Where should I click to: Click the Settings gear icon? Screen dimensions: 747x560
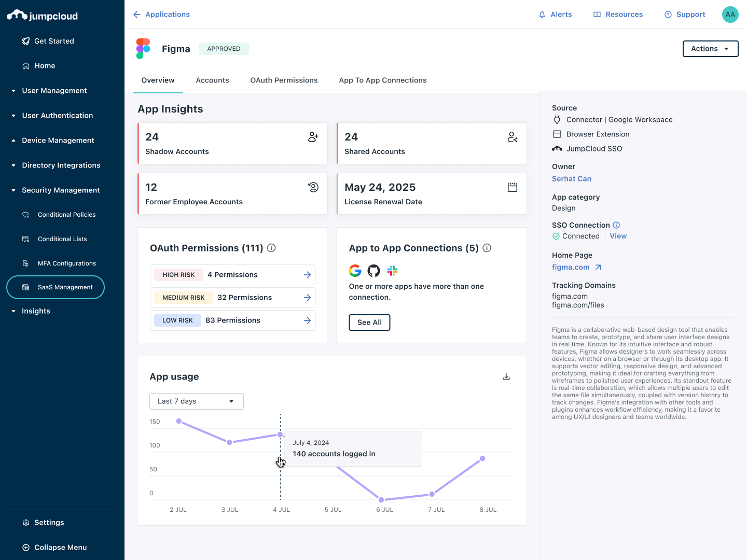tap(26, 523)
